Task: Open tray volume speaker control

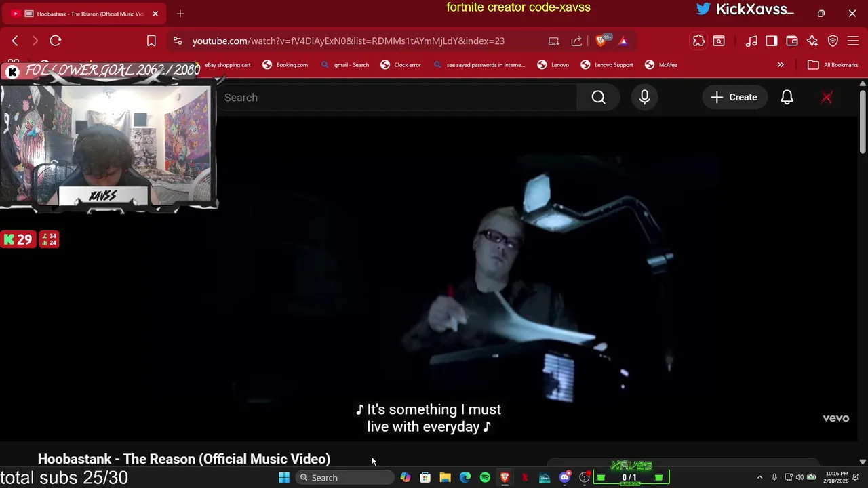Action: 800,478
